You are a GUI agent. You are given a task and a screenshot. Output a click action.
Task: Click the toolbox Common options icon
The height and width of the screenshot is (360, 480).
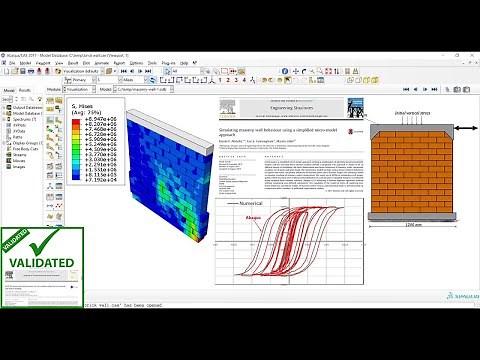[x=50, y=100]
